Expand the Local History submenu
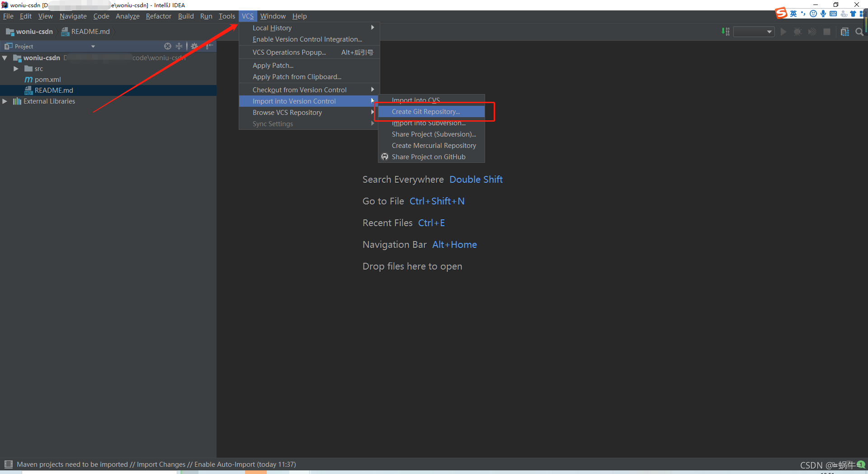868x474 pixels. (x=309, y=28)
